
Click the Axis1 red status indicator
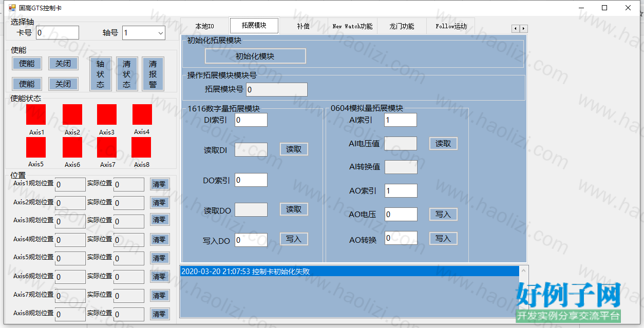tap(36, 114)
